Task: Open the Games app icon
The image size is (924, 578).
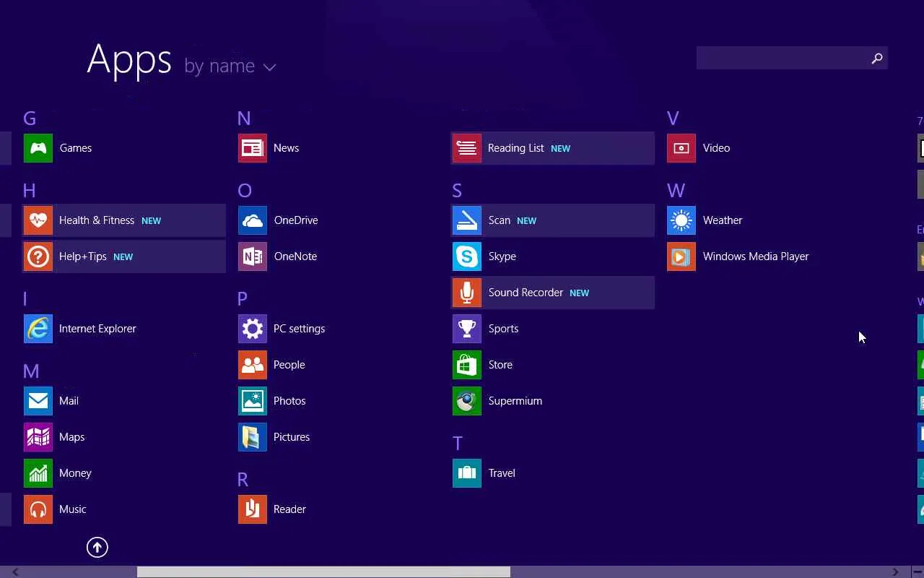Action: click(38, 148)
